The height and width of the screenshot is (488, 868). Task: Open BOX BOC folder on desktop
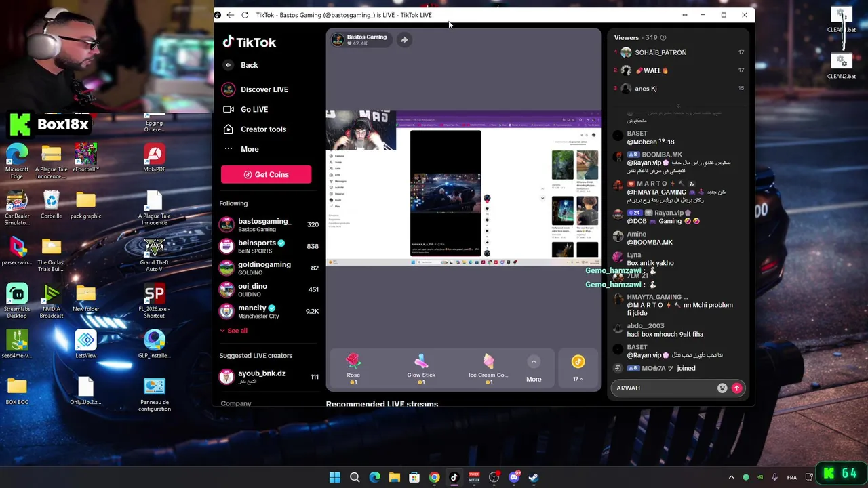[x=17, y=391]
